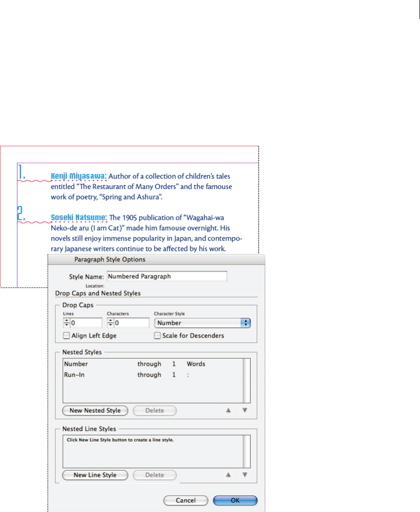Screen dimensions: 420x512
Task: Click the large numeral 1 in document
Action: click(21, 172)
